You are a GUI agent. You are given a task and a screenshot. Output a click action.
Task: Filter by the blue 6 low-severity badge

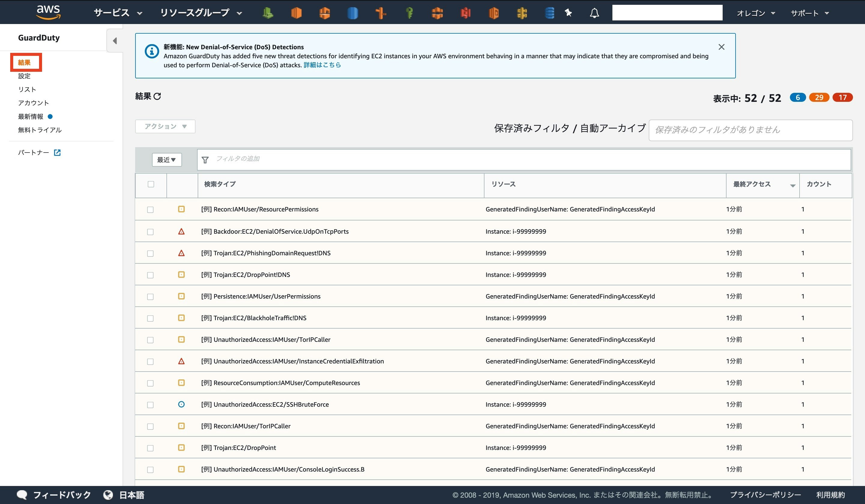[798, 98]
